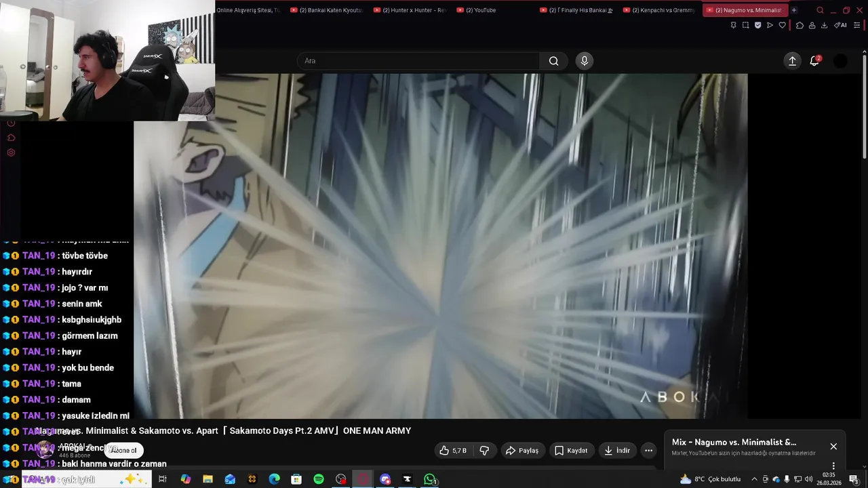Like the video with 5,7 B likes
This screenshot has width=868, height=488.
[x=454, y=451]
